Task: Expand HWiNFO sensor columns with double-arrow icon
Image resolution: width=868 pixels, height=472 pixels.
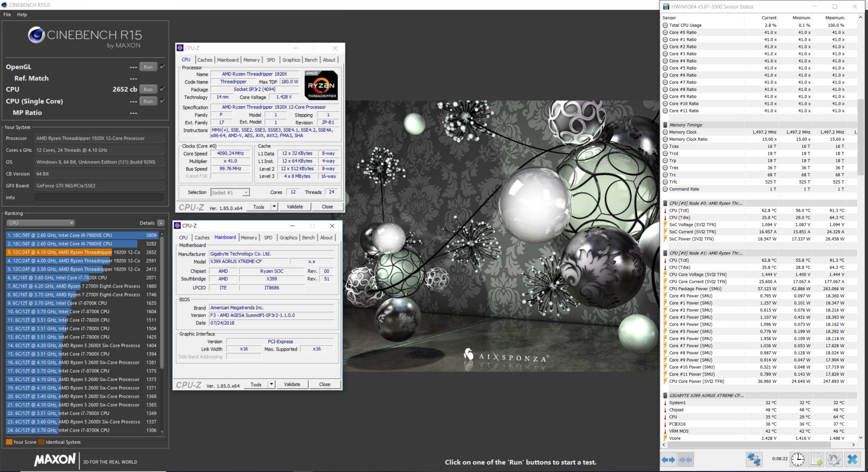Action: coord(668,460)
